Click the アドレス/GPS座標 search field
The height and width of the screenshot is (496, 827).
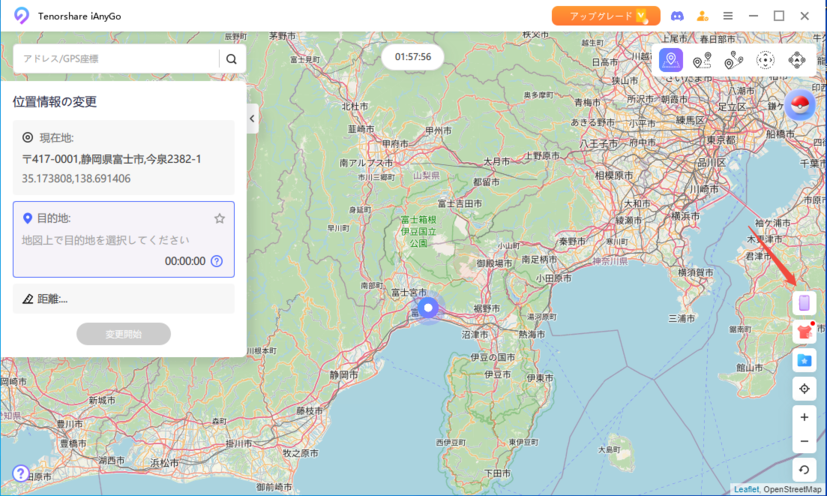[x=115, y=59]
